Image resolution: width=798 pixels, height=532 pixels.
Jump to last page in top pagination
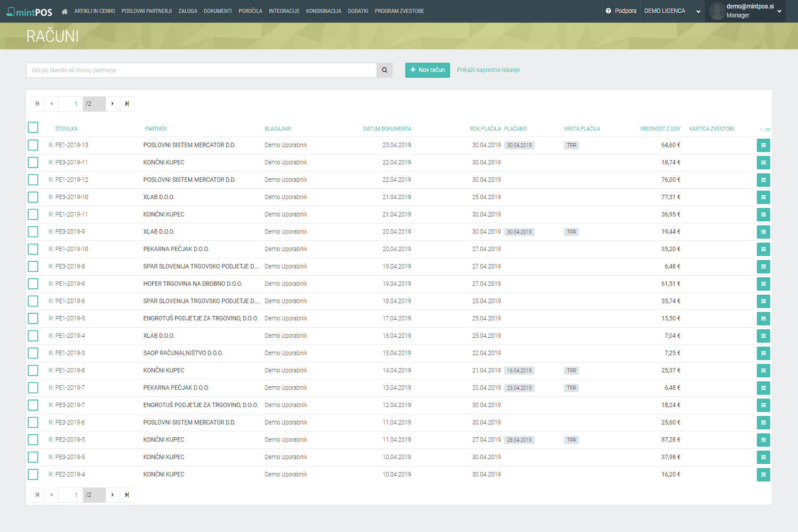[x=127, y=104]
